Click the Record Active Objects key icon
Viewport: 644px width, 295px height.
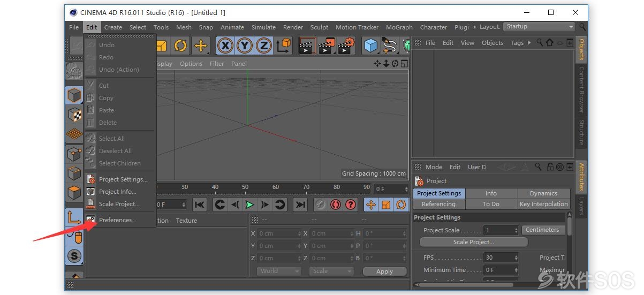pos(320,205)
